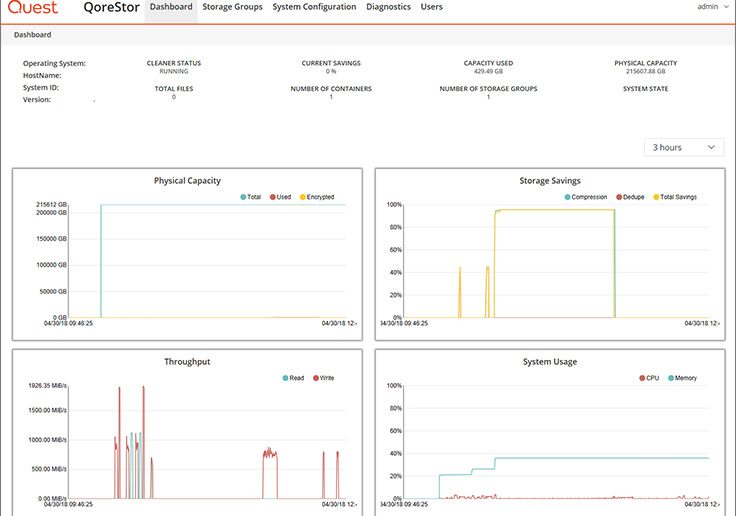736x516 pixels.
Task: Click the Operating System label
Action: click(54, 63)
